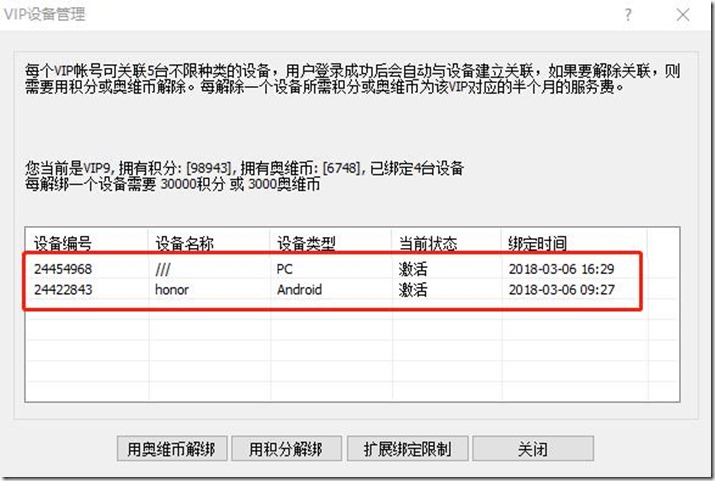Screen dimensions: 715x481
Task: Click binding time 2018-03-06 16:29
Action: [563, 269]
